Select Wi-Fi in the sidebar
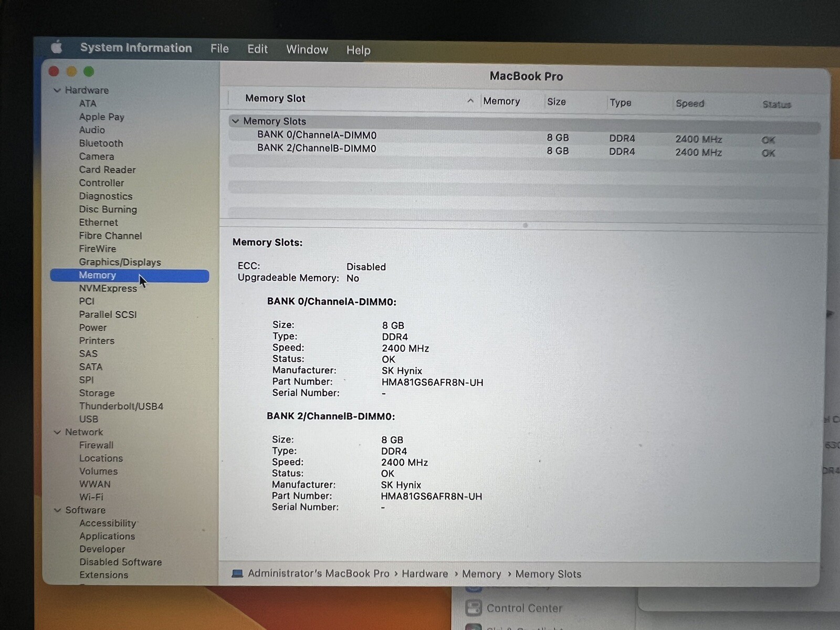The width and height of the screenshot is (840, 630). [91, 497]
